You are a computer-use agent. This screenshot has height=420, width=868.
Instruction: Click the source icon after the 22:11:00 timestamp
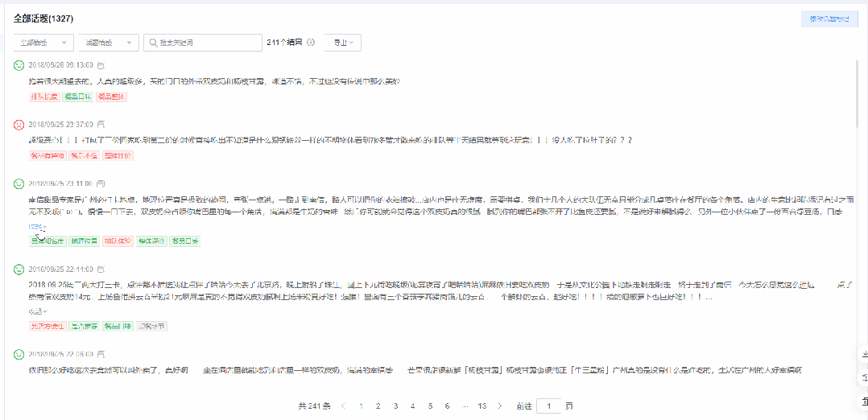pos(101,269)
